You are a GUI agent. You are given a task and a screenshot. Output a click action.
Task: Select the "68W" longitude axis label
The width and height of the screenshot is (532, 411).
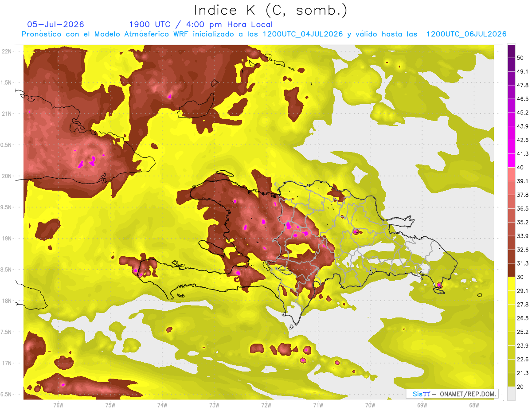474,405
